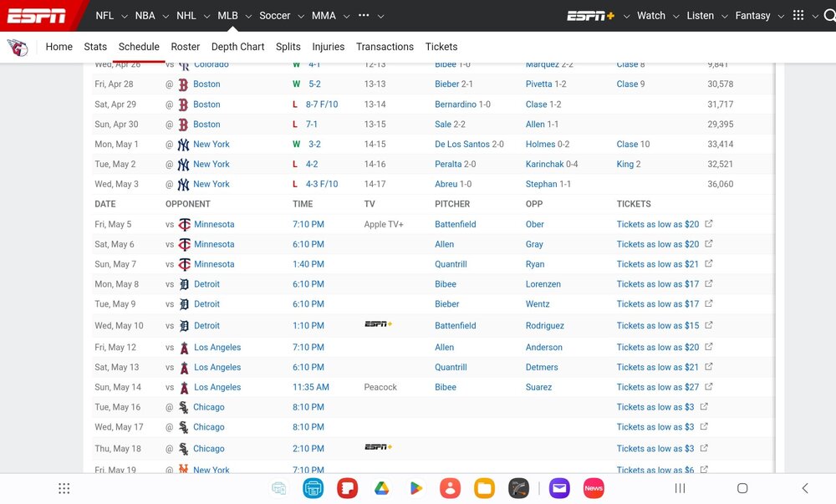Click the ESPN logo
The height and width of the screenshot is (504, 836).
pos(36,16)
